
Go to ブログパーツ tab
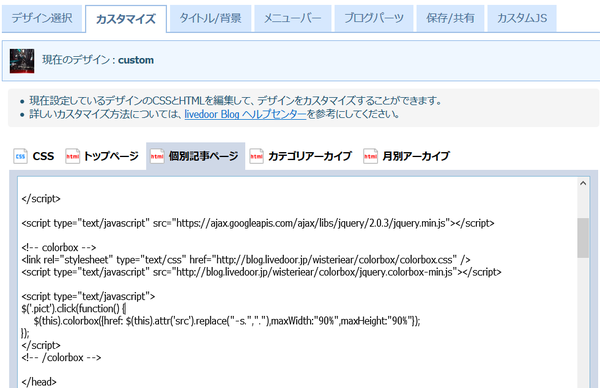click(x=374, y=18)
